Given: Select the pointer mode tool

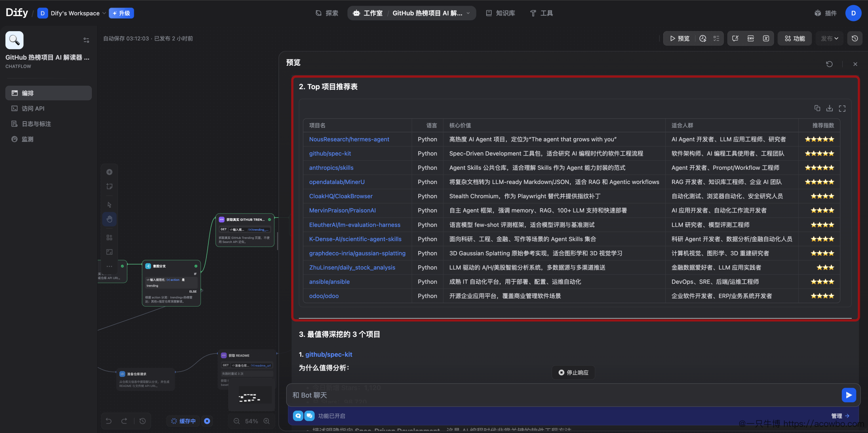Looking at the screenshot, I should (109, 205).
